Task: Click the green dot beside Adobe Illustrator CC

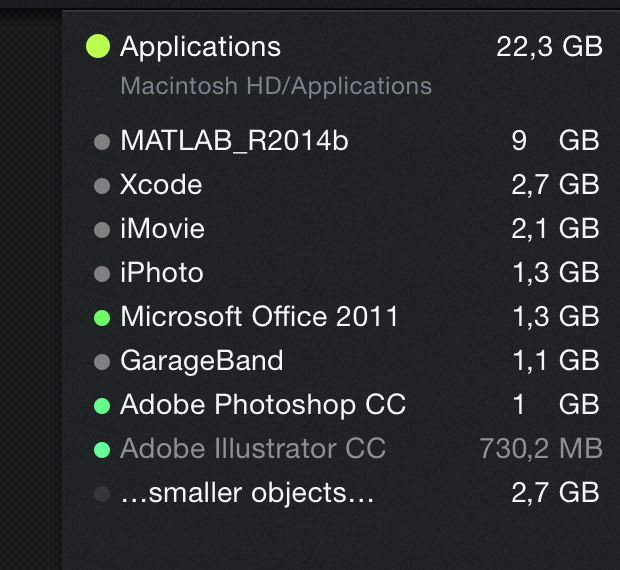Action: point(102,450)
